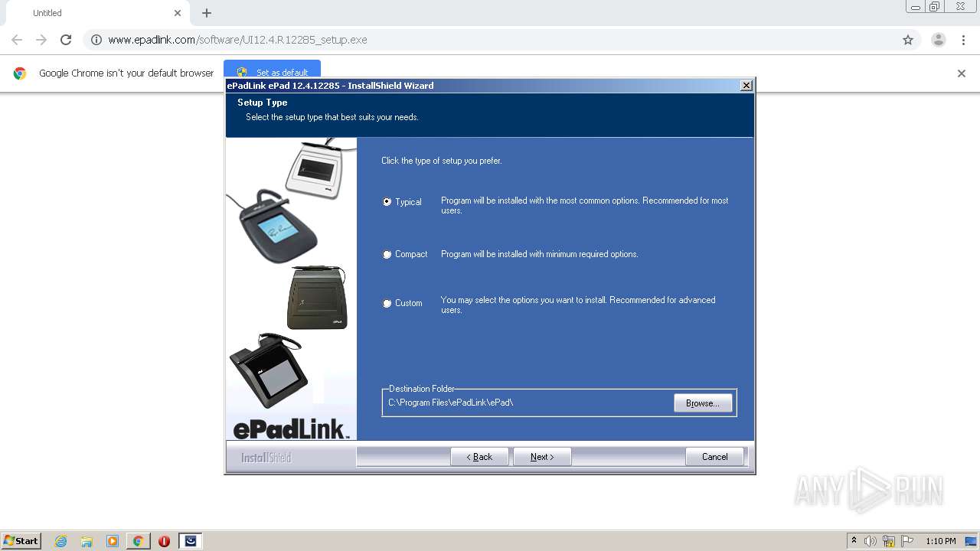The image size is (980, 551).
Task: Open Chrome's three-dot menu
Action: pyautogui.click(x=964, y=40)
